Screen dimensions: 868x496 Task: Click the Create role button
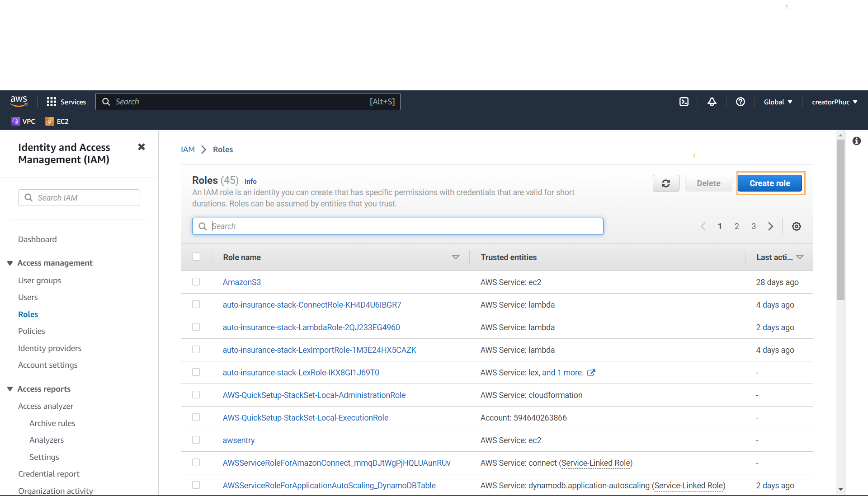770,183
